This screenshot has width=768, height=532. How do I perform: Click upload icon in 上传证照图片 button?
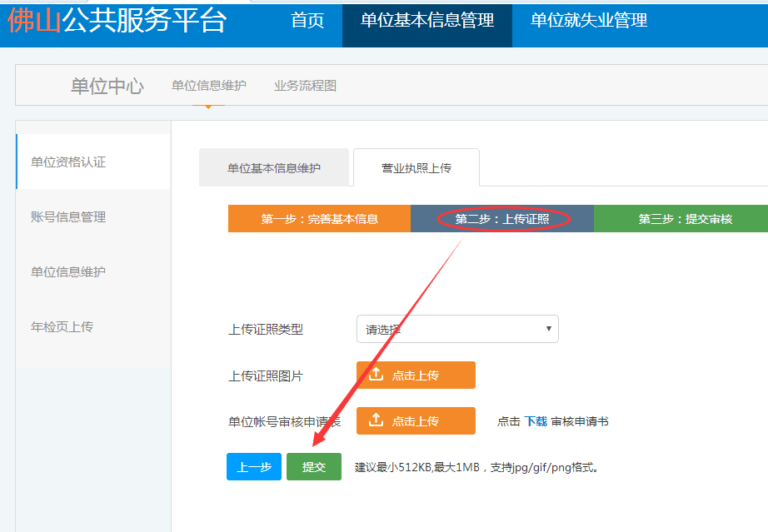pyautogui.click(x=376, y=375)
